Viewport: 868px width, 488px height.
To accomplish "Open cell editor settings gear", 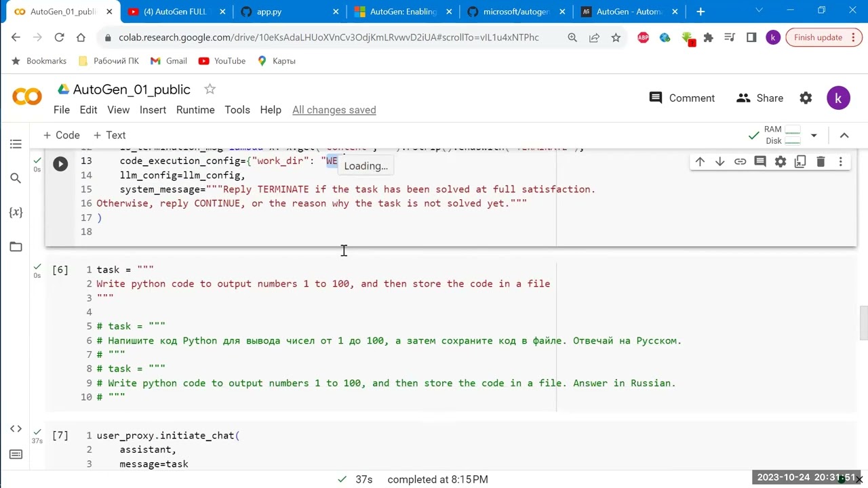I will coord(781,161).
